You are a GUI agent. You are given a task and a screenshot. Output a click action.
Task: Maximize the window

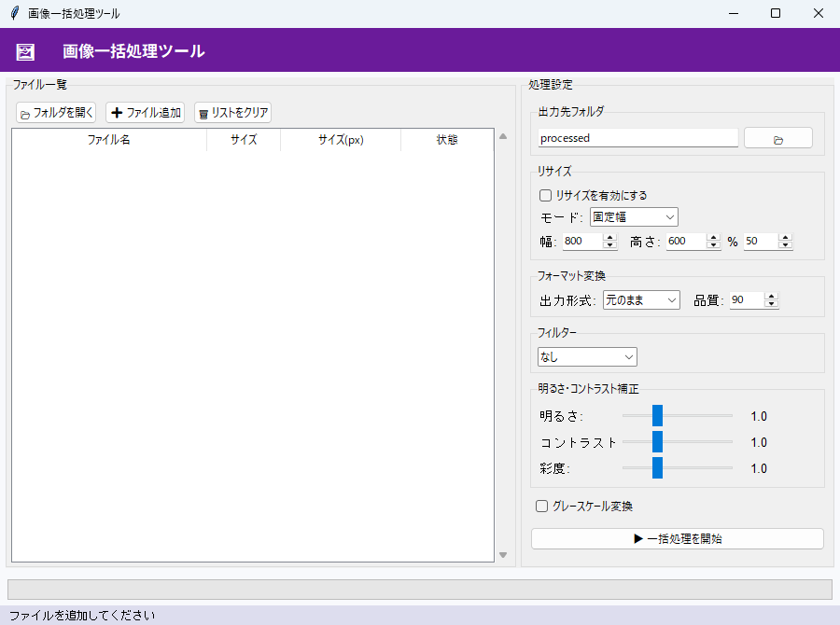coord(776,13)
